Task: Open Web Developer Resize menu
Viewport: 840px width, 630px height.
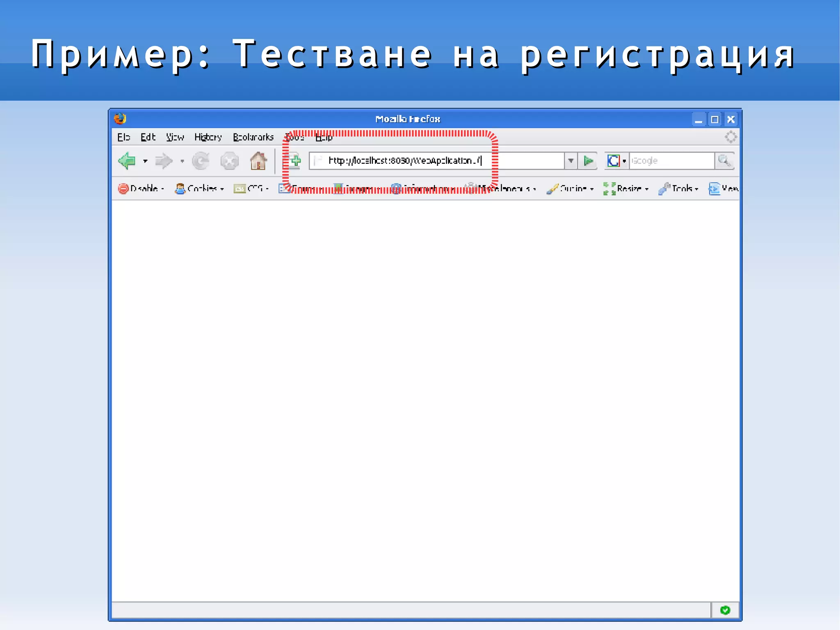Action: coord(626,188)
